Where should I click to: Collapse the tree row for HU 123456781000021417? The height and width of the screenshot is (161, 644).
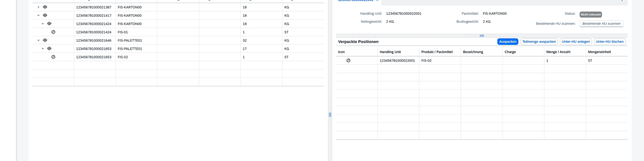point(38,15)
